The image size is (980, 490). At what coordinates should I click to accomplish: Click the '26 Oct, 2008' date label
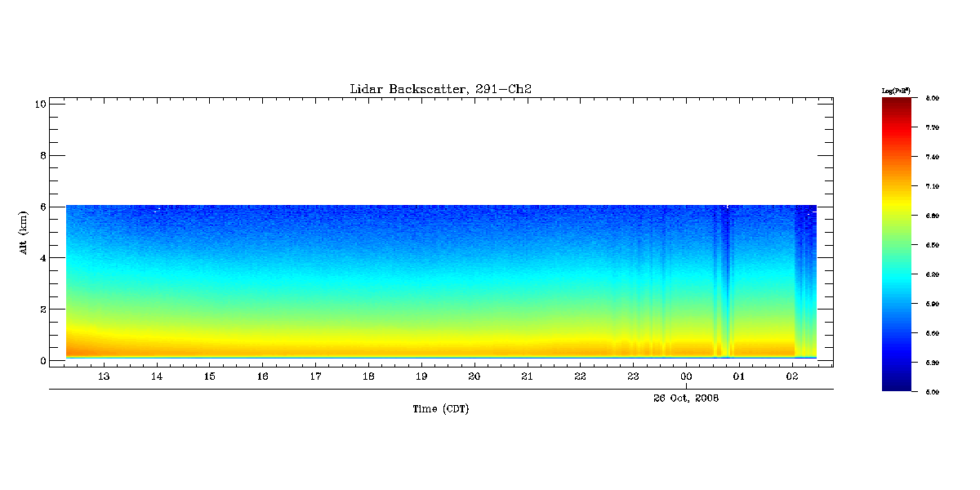click(x=686, y=398)
